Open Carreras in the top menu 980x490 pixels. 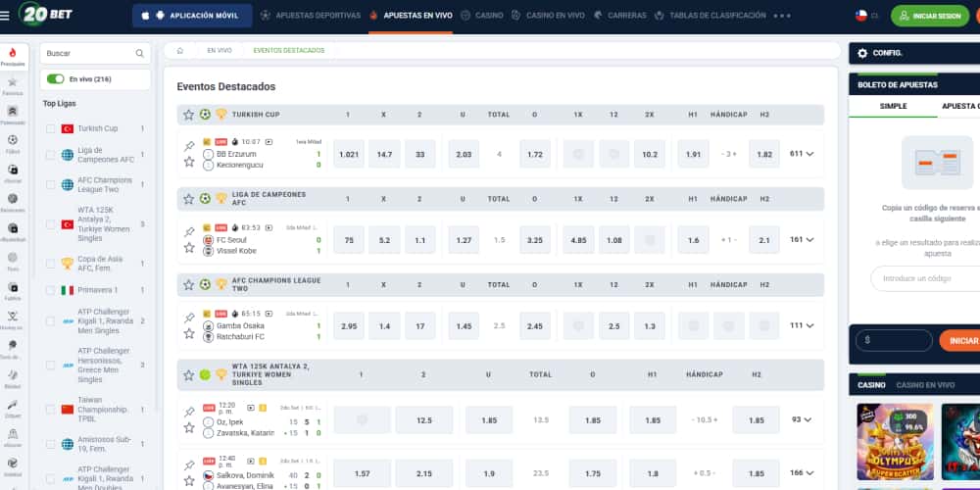pyautogui.click(x=620, y=16)
